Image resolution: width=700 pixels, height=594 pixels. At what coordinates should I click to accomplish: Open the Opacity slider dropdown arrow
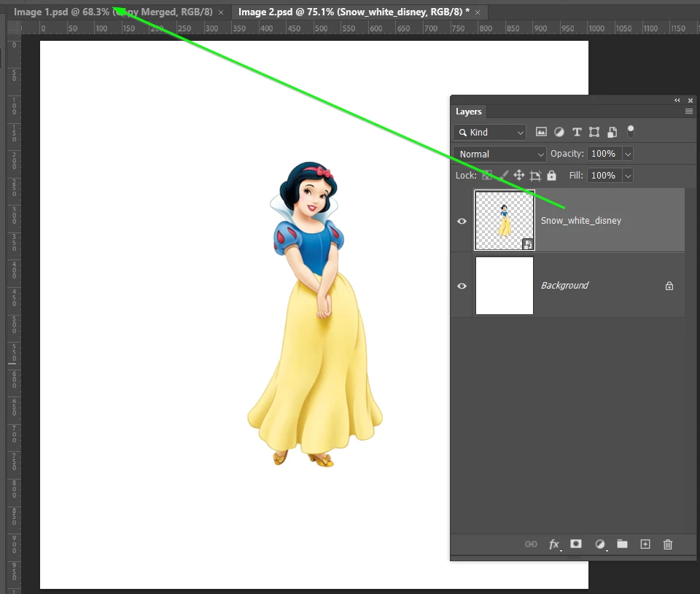[628, 154]
